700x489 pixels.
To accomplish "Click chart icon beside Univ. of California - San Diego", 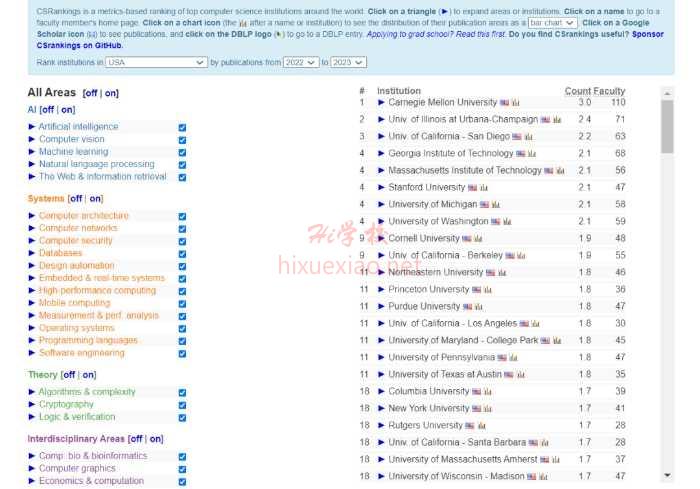I will click(x=529, y=137).
